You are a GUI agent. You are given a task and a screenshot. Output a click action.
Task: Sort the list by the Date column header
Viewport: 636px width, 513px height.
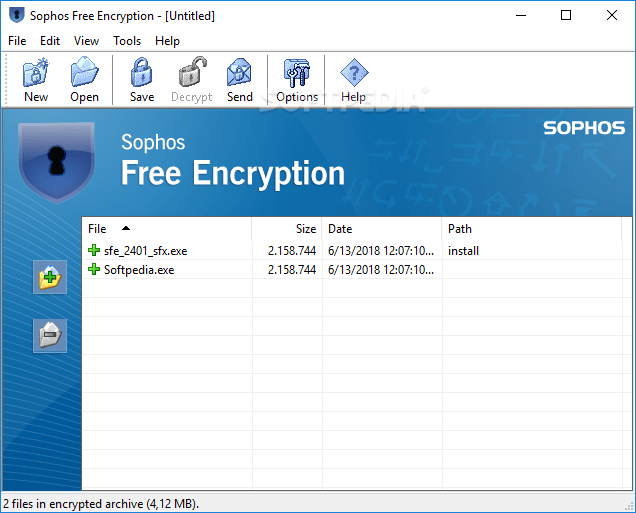pyautogui.click(x=382, y=229)
